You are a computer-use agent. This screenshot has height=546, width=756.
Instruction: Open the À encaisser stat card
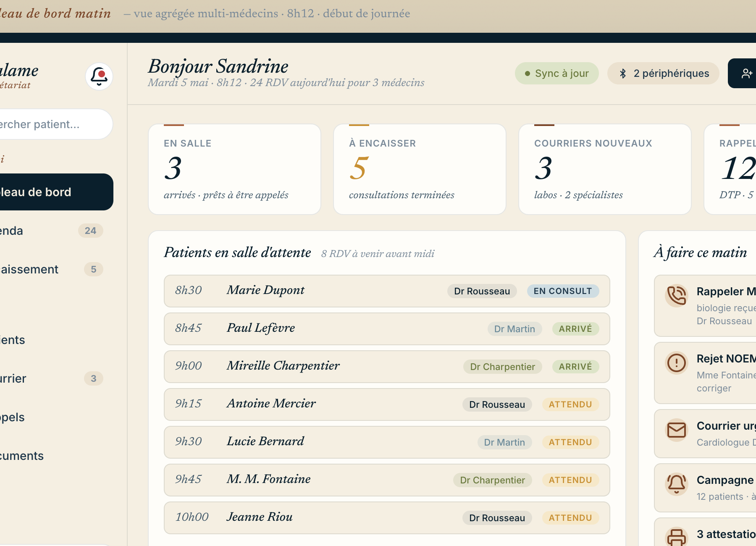coord(420,169)
